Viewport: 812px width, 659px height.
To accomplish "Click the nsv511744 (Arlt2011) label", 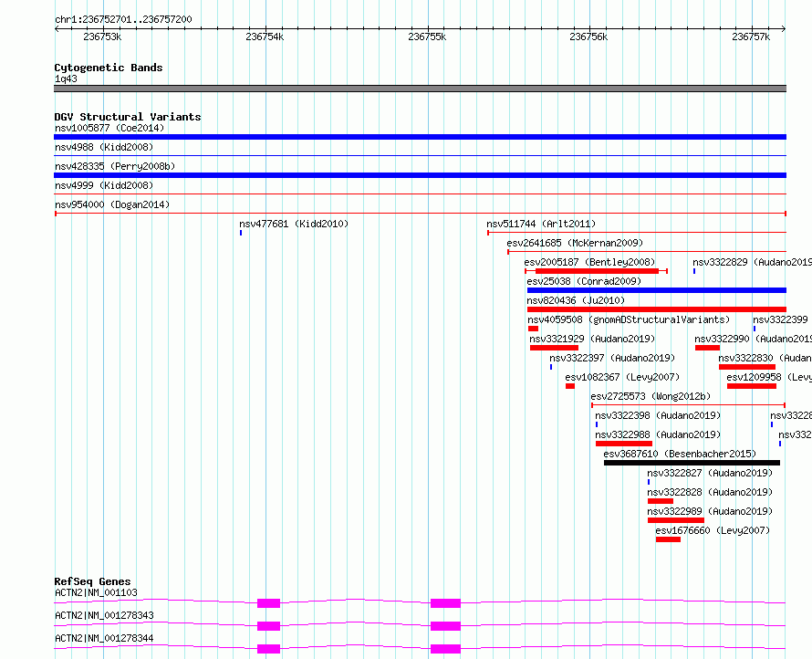I will 541,224.
